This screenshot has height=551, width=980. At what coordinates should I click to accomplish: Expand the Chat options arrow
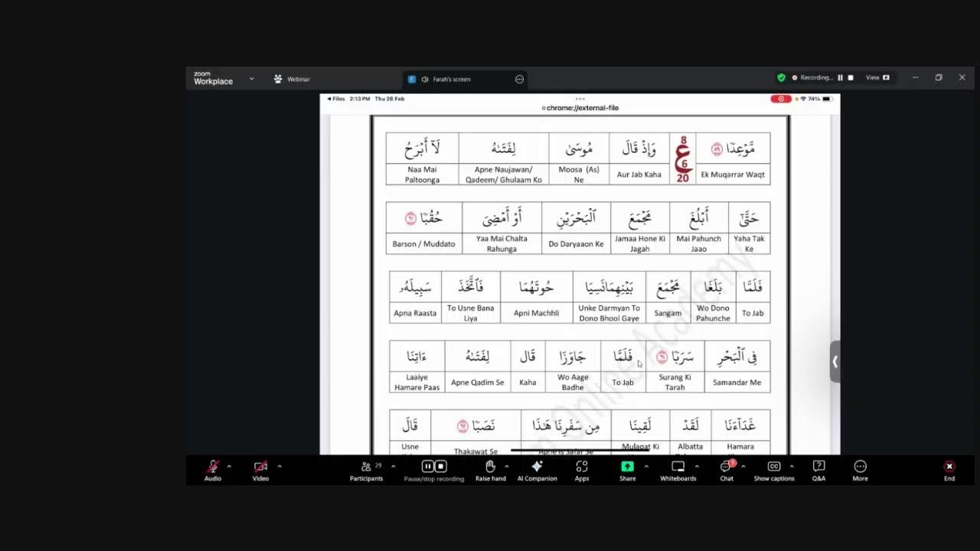click(743, 466)
